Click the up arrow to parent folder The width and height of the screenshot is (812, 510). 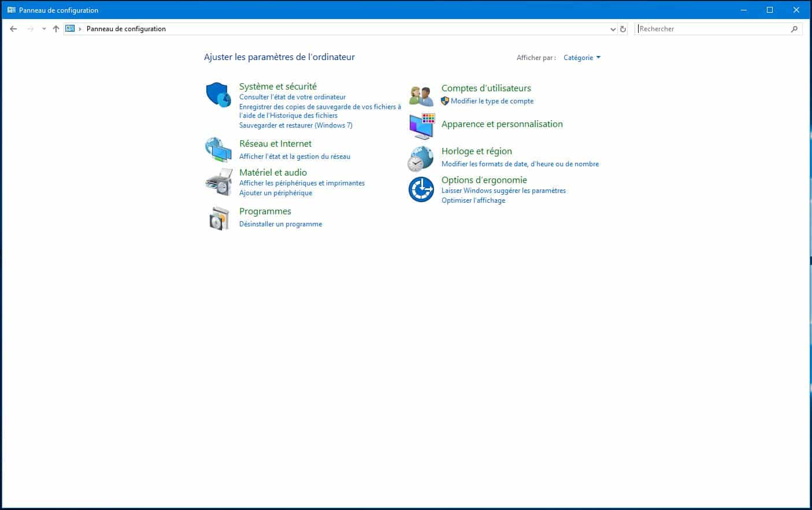point(55,29)
